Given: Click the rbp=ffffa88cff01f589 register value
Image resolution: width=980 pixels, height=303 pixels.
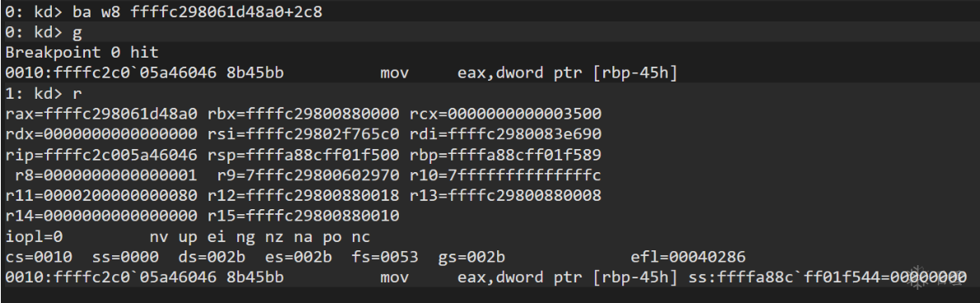Looking at the screenshot, I should point(505,154).
